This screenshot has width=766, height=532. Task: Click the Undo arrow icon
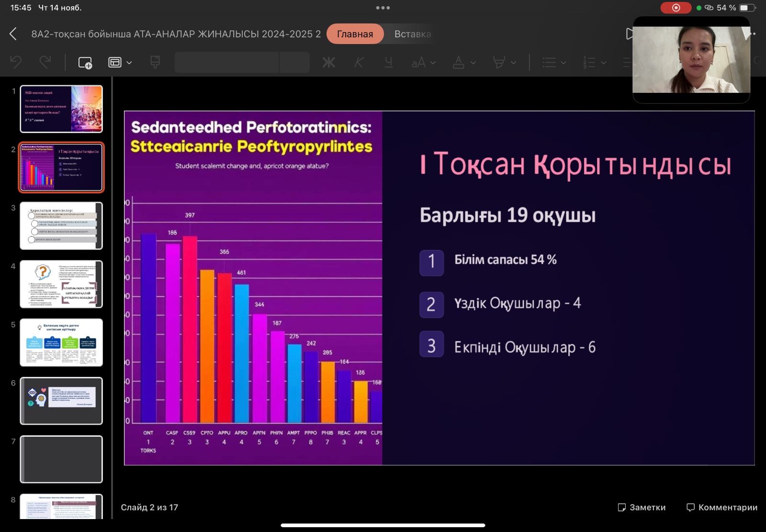point(16,62)
